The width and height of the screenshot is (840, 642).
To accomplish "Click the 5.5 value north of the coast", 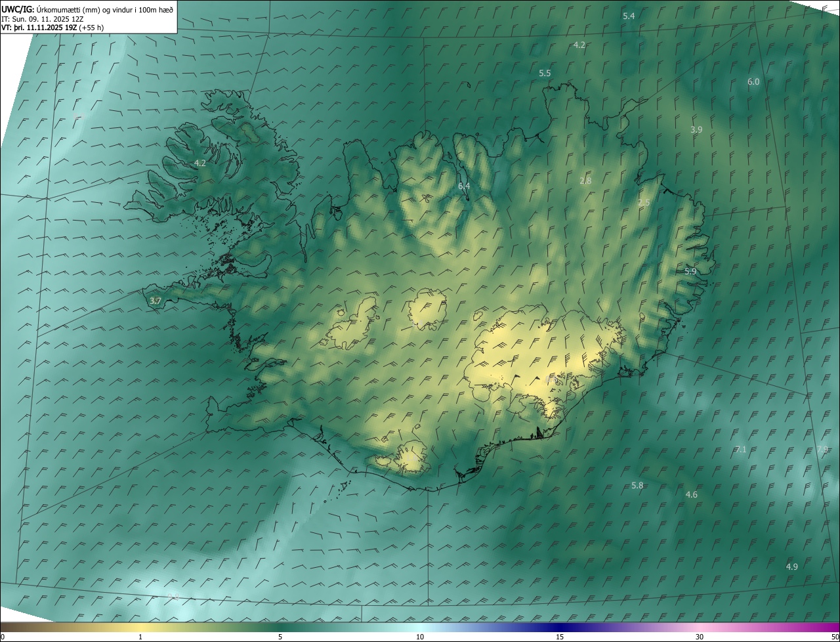I will pyautogui.click(x=545, y=74).
